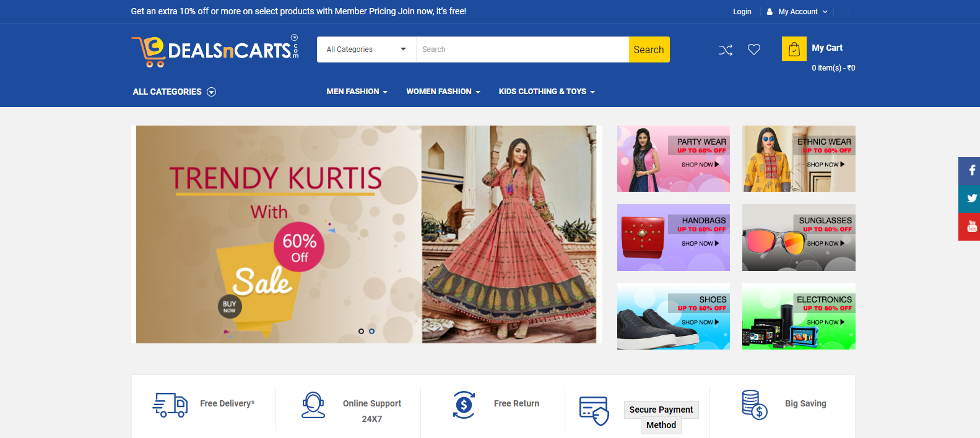
Task: Open the Kids Clothing & Toys menu
Action: pos(546,92)
